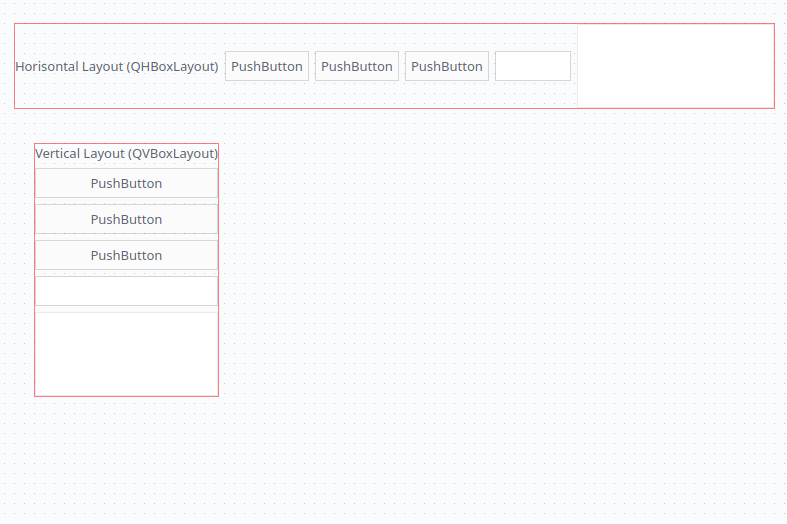Select the 'Vertical Layout (QVBoxLayout)' label
787x524 pixels.
pos(126,154)
